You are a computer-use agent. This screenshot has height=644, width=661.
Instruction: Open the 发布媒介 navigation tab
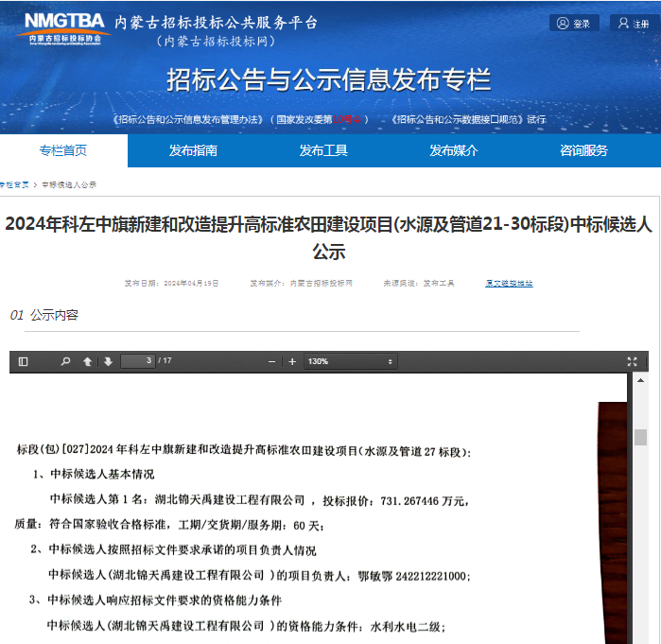point(454,150)
